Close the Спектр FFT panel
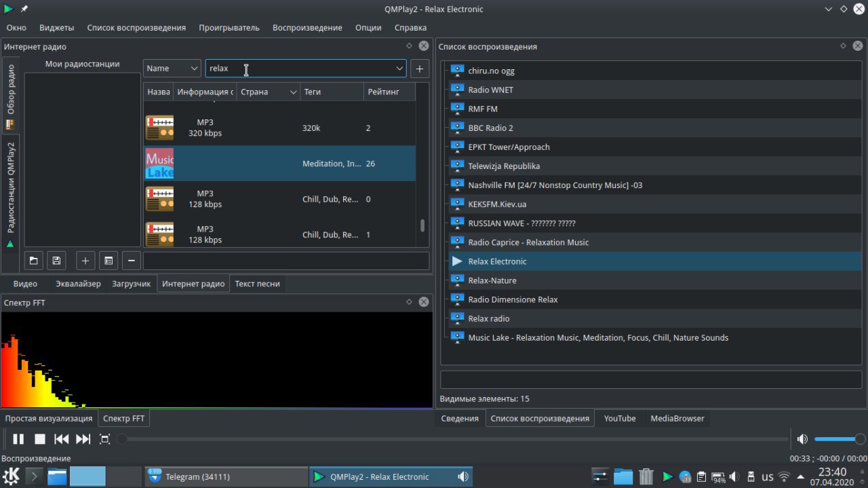Image resolution: width=868 pixels, height=488 pixels. point(424,302)
